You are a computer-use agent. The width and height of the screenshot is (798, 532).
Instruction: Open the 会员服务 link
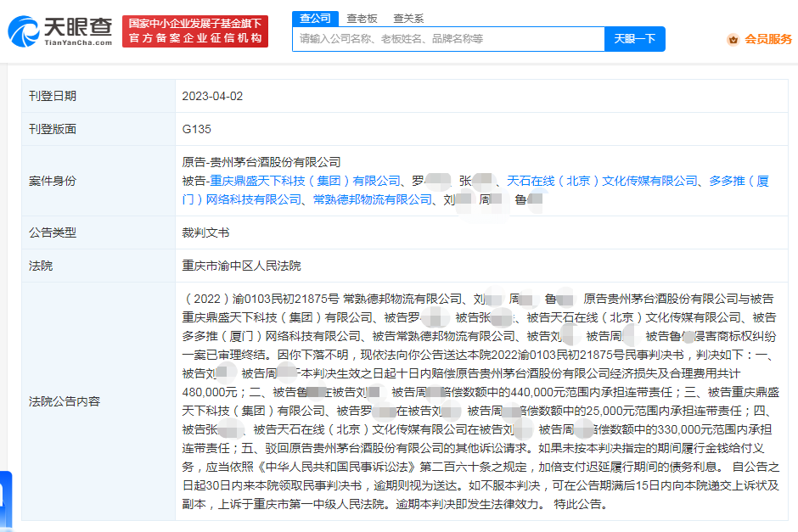(x=768, y=39)
